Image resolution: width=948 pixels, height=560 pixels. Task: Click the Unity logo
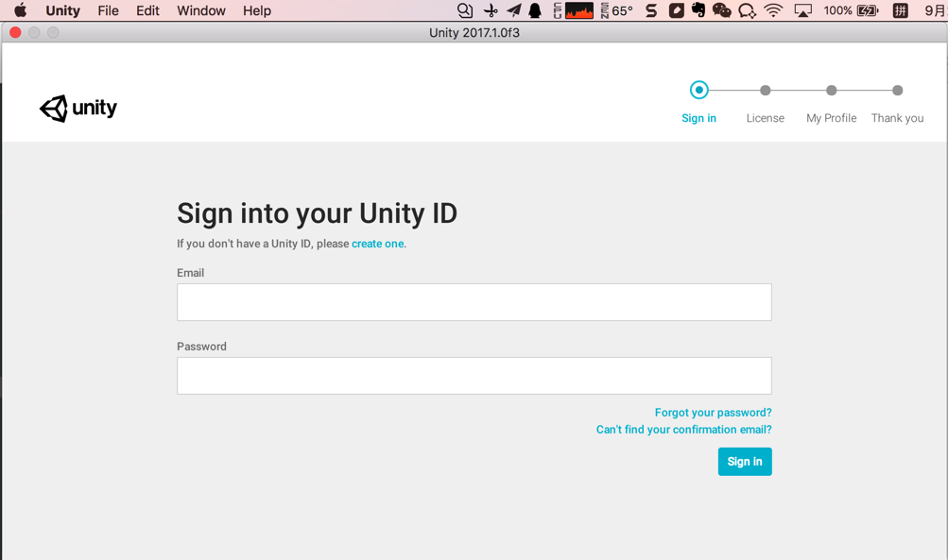pos(78,109)
